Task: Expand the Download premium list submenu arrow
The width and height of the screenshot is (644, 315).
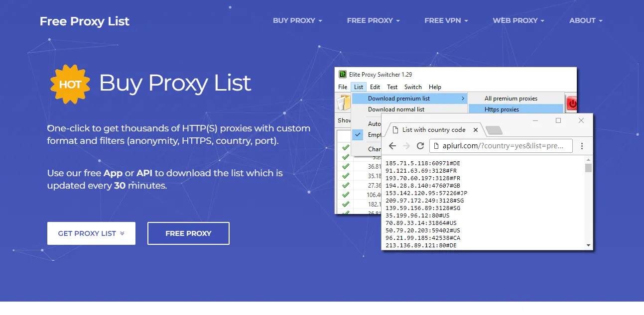Action: click(463, 98)
